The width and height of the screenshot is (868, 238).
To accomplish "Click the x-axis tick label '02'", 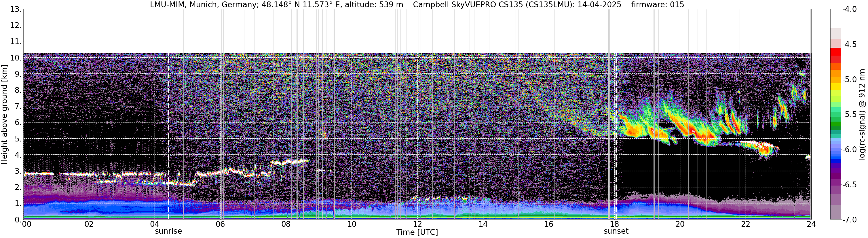I will [x=89, y=224].
